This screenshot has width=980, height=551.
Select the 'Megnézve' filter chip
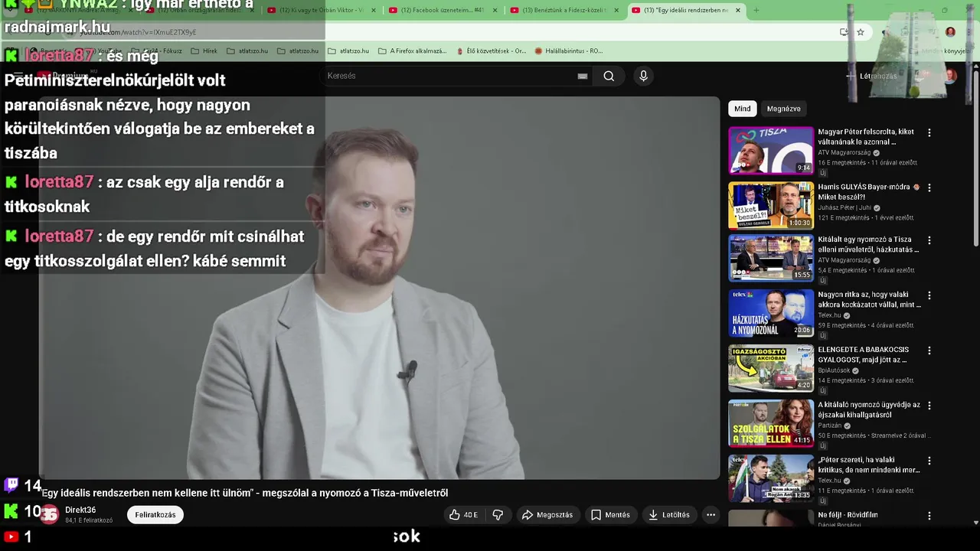point(783,109)
